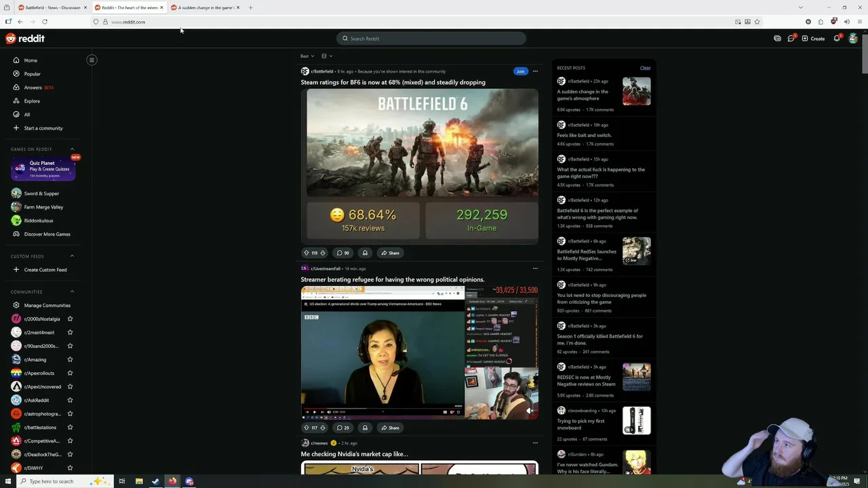Go back using the browser back arrow
The height and width of the screenshot is (488, 868).
(x=20, y=22)
